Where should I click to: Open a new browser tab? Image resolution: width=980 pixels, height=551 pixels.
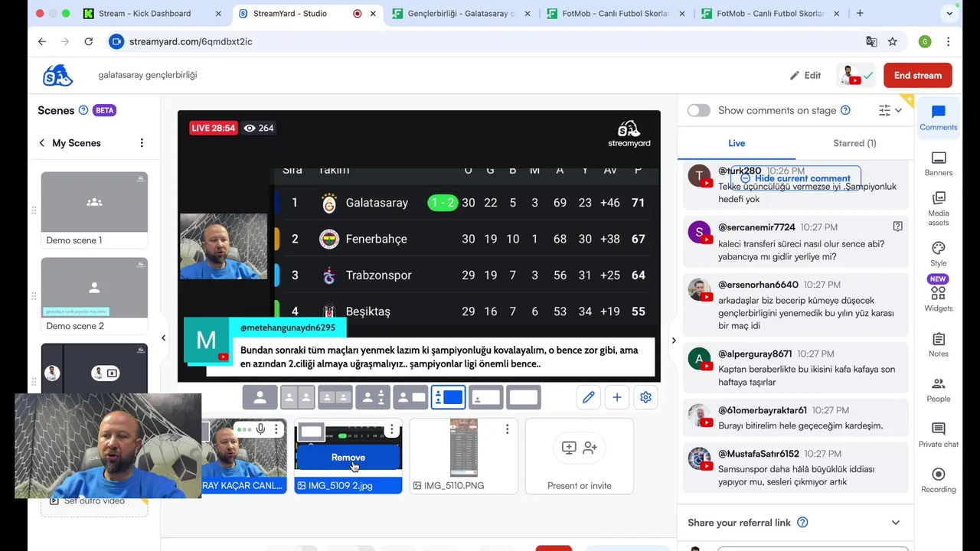(x=860, y=13)
